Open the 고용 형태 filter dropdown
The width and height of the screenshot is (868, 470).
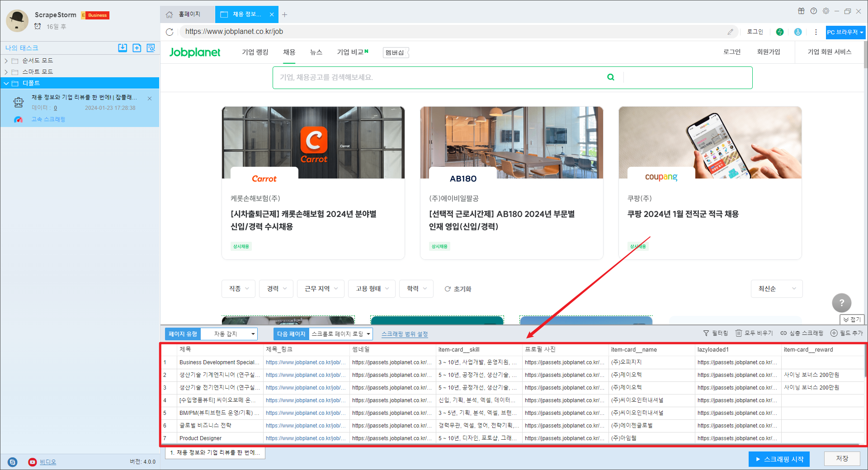(372, 289)
